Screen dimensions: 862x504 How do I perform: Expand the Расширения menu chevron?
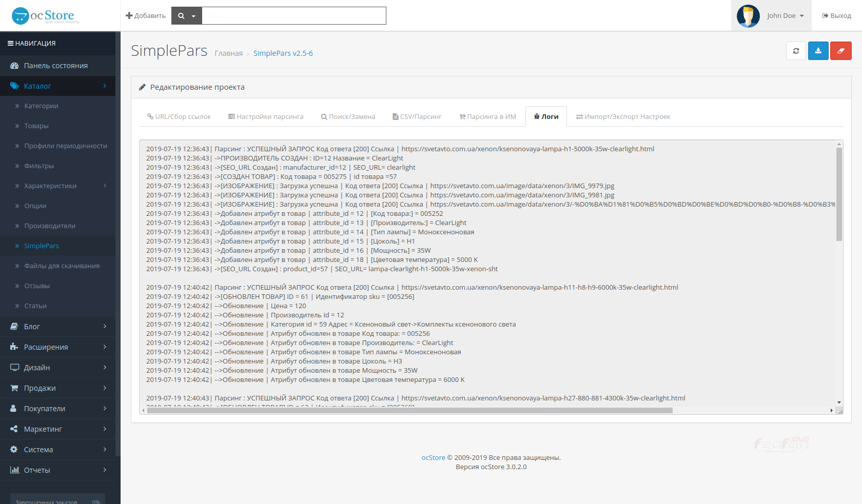point(105,347)
